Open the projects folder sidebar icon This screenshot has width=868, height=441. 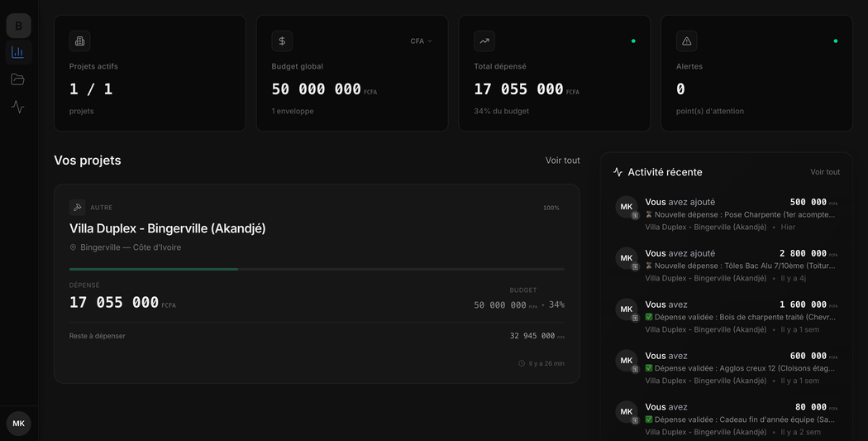[17, 79]
